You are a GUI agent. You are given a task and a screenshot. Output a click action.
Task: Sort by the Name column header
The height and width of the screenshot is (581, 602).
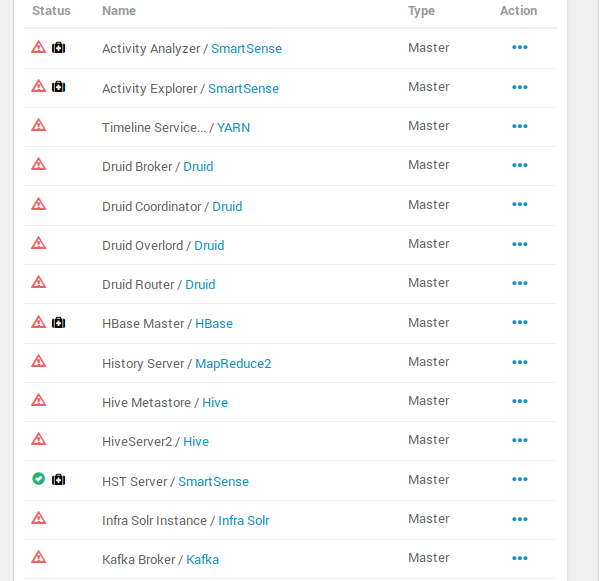119,11
